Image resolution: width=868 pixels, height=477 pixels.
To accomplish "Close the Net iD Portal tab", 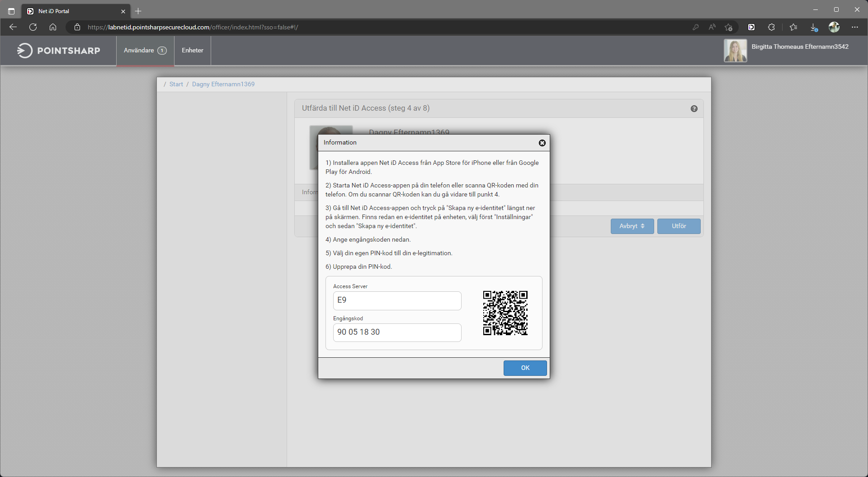I will point(123,11).
